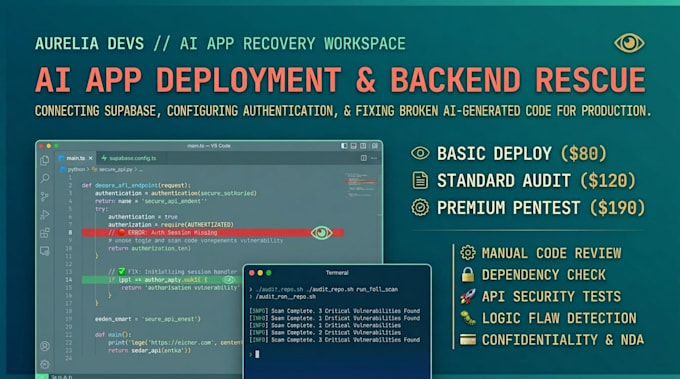Click the worm icon beside Logic Flaw Detection
Viewport: 680px width, 379px height.
click(x=468, y=318)
